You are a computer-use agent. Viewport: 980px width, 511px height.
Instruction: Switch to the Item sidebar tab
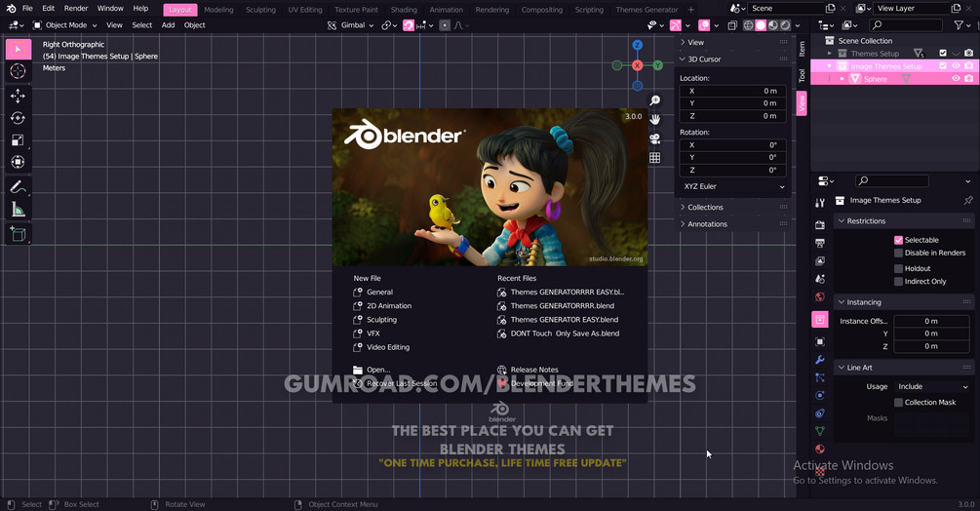[x=802, y=49]
